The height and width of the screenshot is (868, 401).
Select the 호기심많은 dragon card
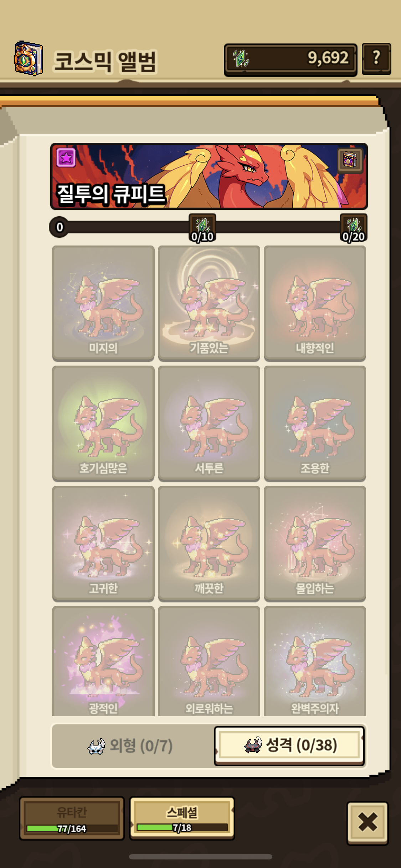pos(103,423)
